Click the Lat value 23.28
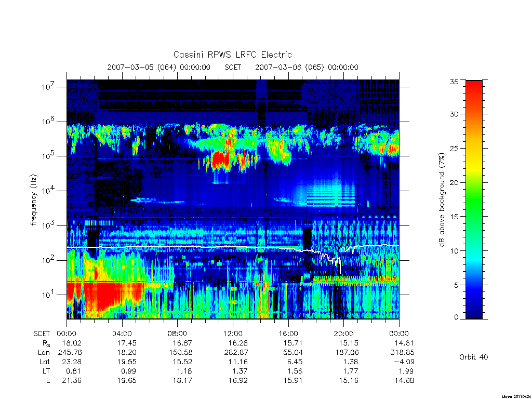This screenshot has width=532, height=399. click(72, 362)
